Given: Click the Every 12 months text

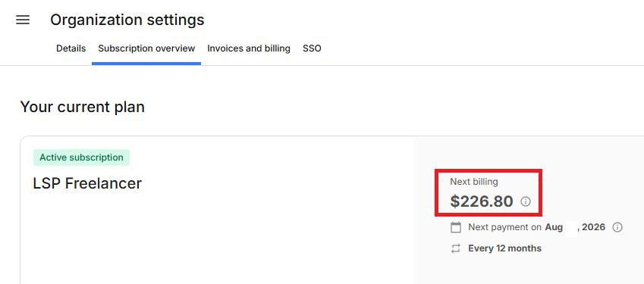Looking at the screenshot, I should [x=504, y=248].
